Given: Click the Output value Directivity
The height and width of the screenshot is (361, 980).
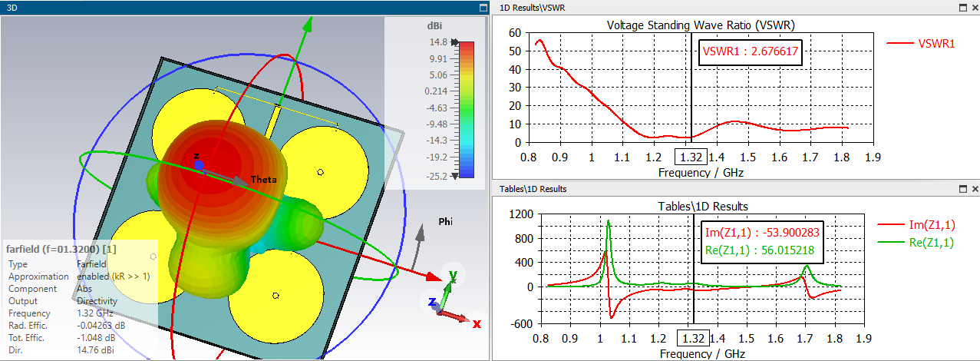Looking at the screenshot, I should click(98, 301).
